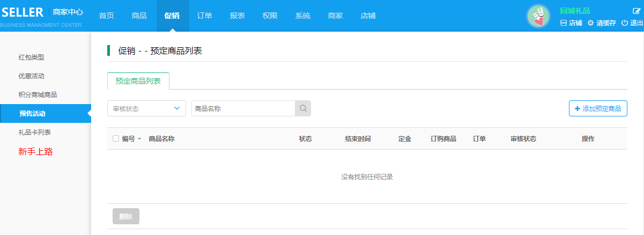This screenshot has height=235, width=644.
Task: Switch to the 预定商品列表 tab
Action: tap(138, 81)
